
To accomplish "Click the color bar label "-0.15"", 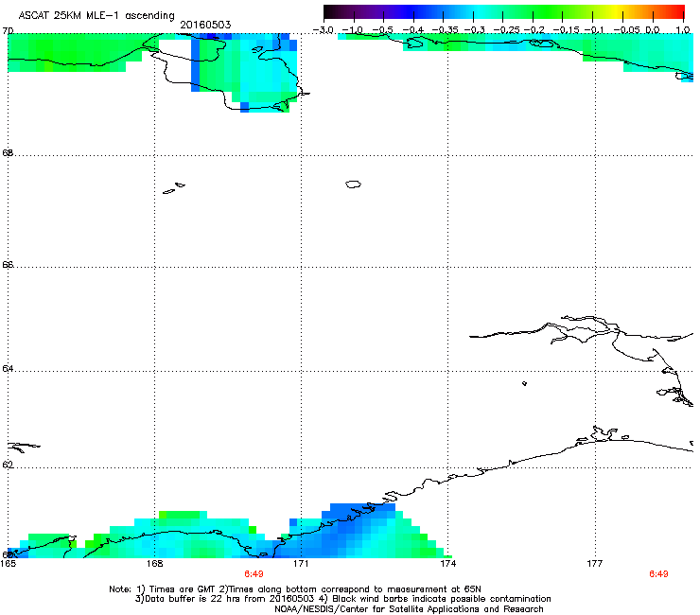I will coord(566,30).
